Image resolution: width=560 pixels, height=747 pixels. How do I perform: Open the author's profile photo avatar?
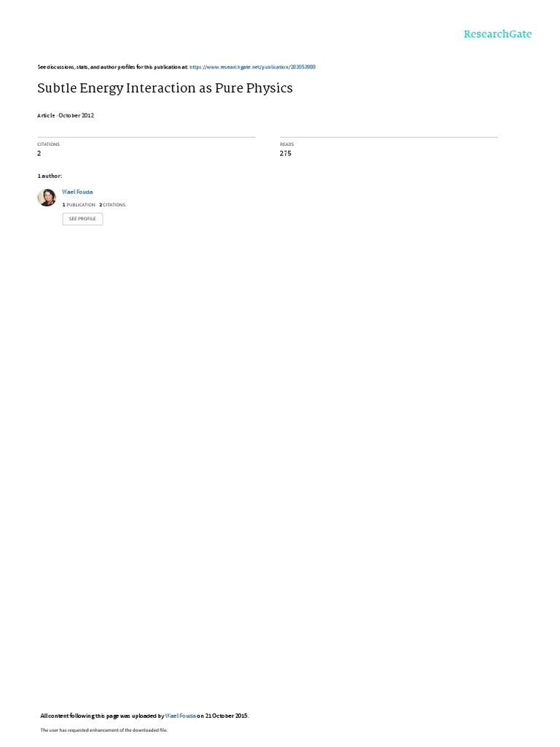pyautogui.click(x=47, y=197)
